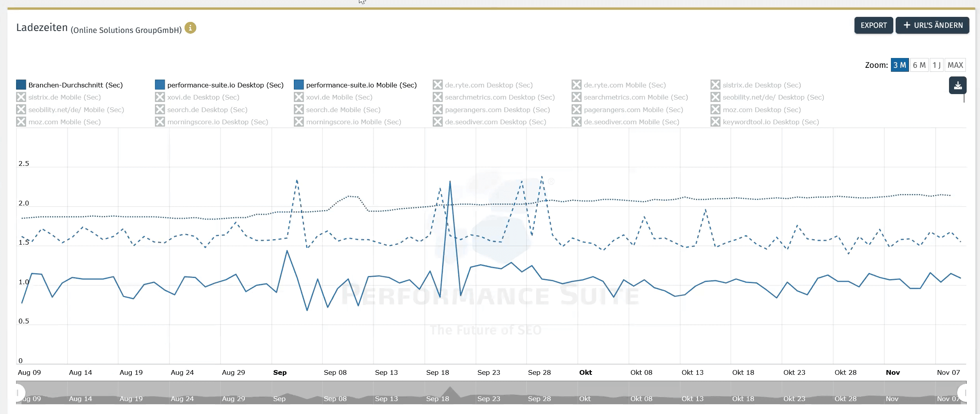The width and height of the screenshot is (980, 414).
Task: Click the chart download icon
Action: coord(958,85)
